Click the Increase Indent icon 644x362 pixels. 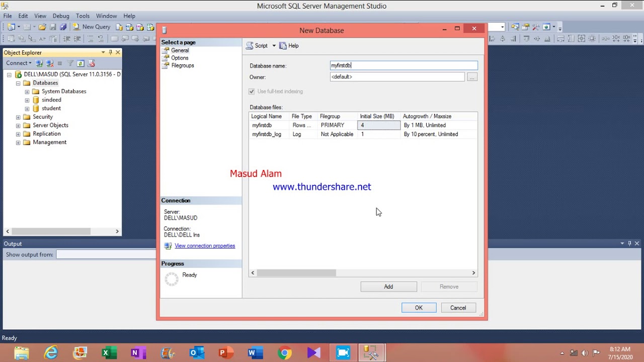pos(77,39)
